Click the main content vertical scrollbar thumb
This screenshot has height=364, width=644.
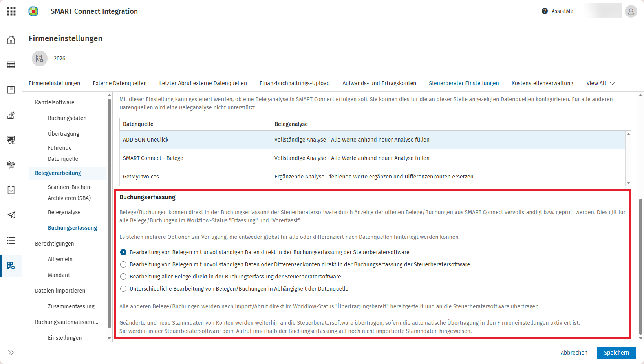click(641, 267)
